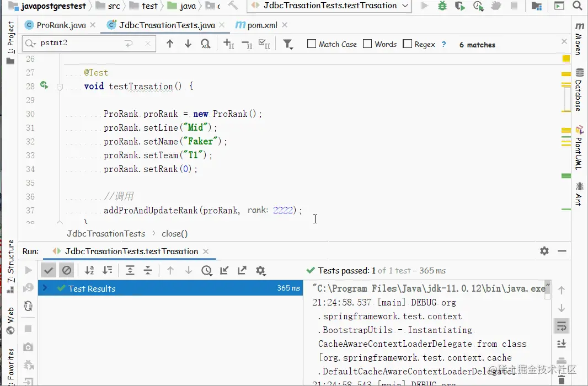This screenshot has width=588, height=386.
Task: Sort test results alphabetically
Action: pyautogui.click(x=89, y=270)
